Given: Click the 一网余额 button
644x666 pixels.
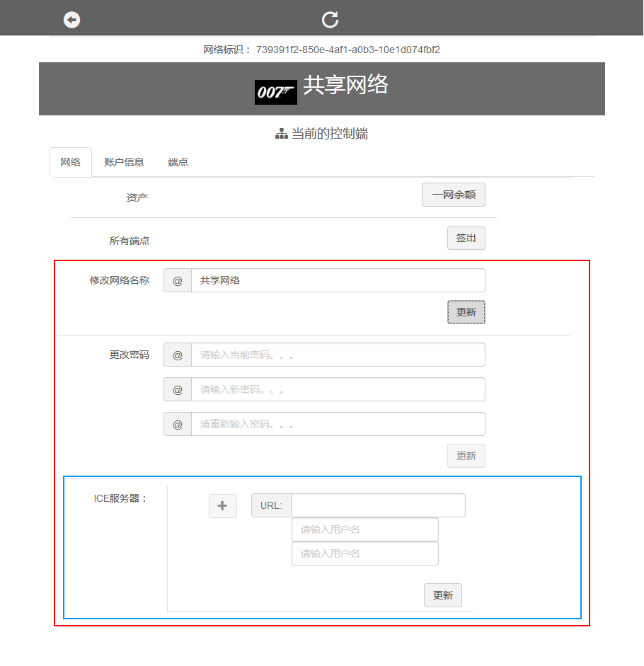Looking at the screenshot, I should 454,195.
